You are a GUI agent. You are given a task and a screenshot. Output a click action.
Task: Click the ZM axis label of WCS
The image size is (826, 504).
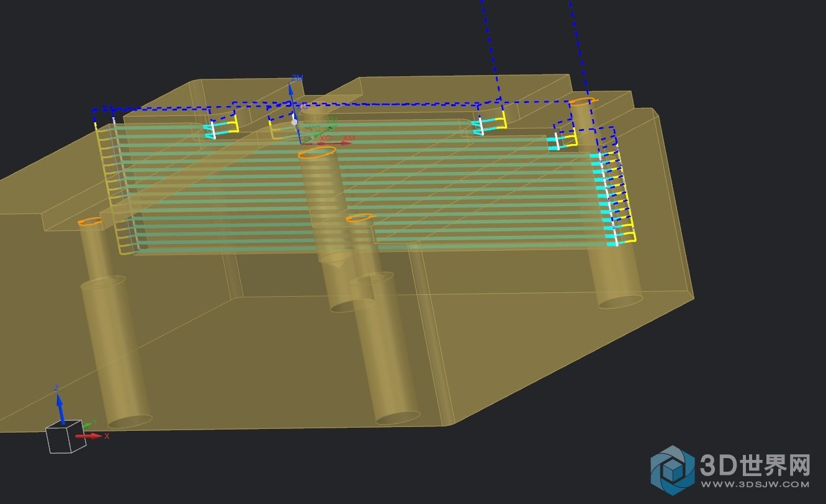(x=297, y=78)
